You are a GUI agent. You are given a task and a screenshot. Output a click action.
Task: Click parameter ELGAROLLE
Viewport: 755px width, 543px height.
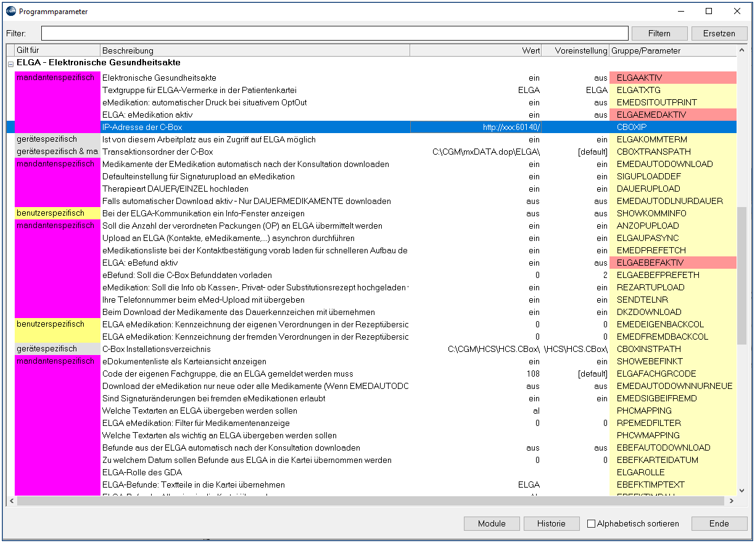pyautogui.click(x=640, y=472)
